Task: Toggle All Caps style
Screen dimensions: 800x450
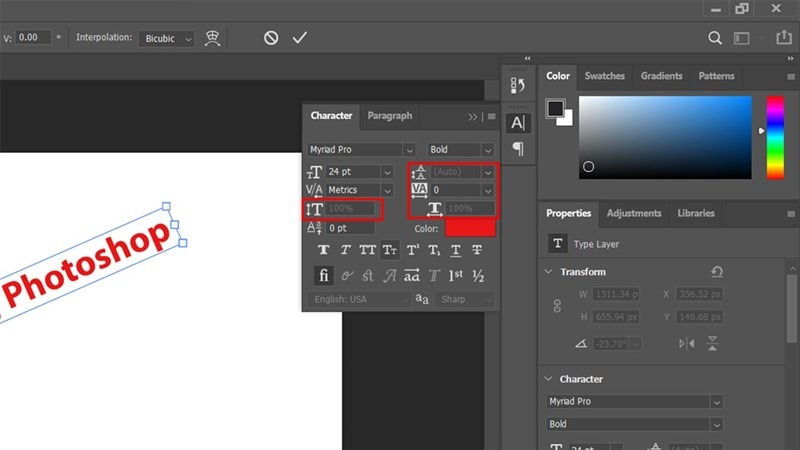Action: (x=367, y=250)
